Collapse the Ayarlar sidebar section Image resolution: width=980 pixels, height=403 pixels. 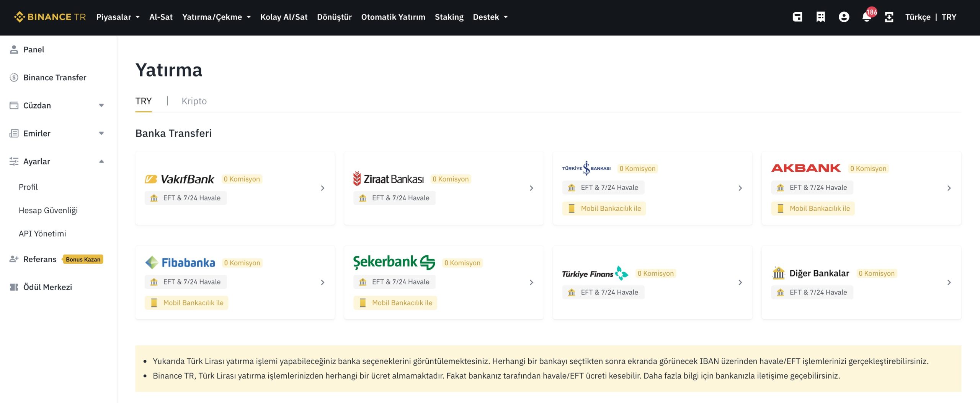coord(57,161)
